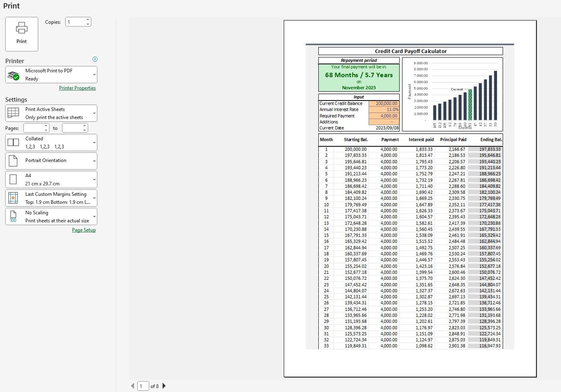561x392 pixels.
Task: Click the custom margins star icon
Action: [13, 198]
